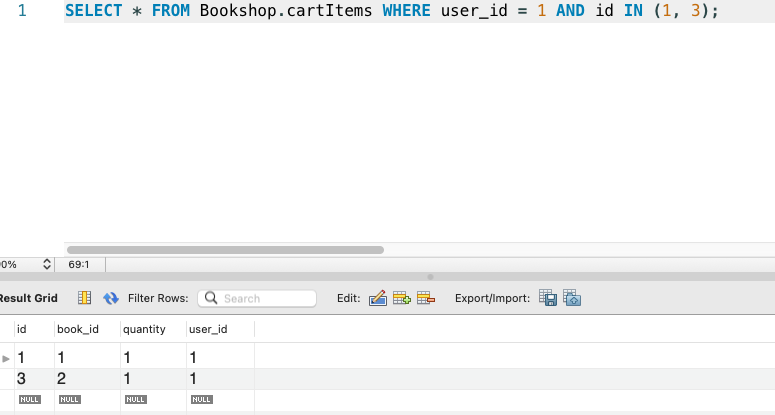Insert a new row with the add-row icon
This screenshot has height=415, width=775.
(401, 298)
